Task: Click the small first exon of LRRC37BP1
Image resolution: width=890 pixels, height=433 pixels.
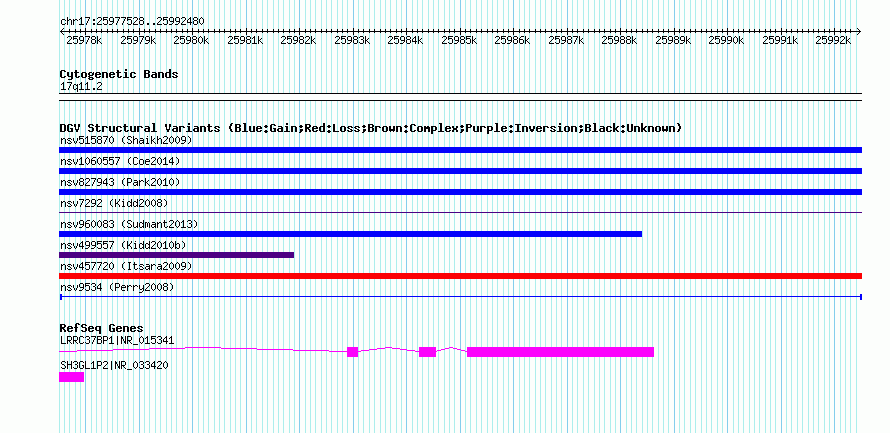Action: click(352, 352)
